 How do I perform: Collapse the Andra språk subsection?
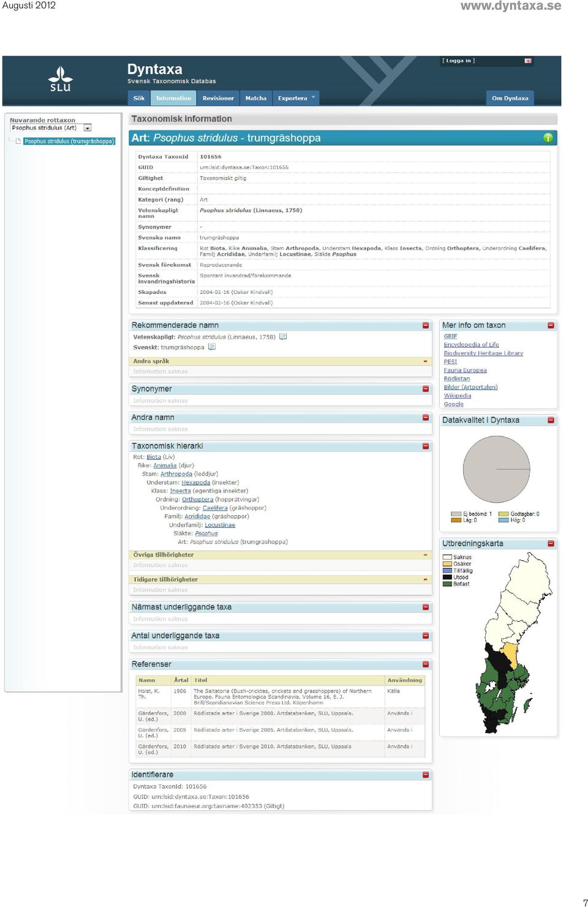(425, 361)
